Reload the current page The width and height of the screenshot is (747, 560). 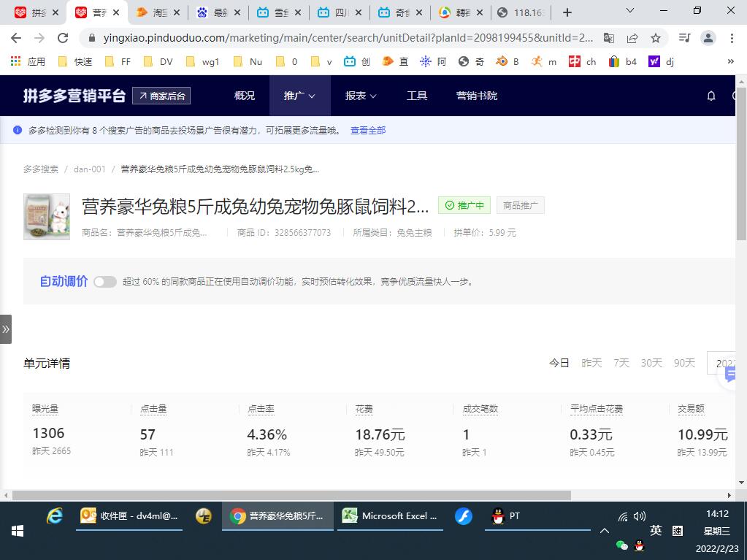click(62, 38)
